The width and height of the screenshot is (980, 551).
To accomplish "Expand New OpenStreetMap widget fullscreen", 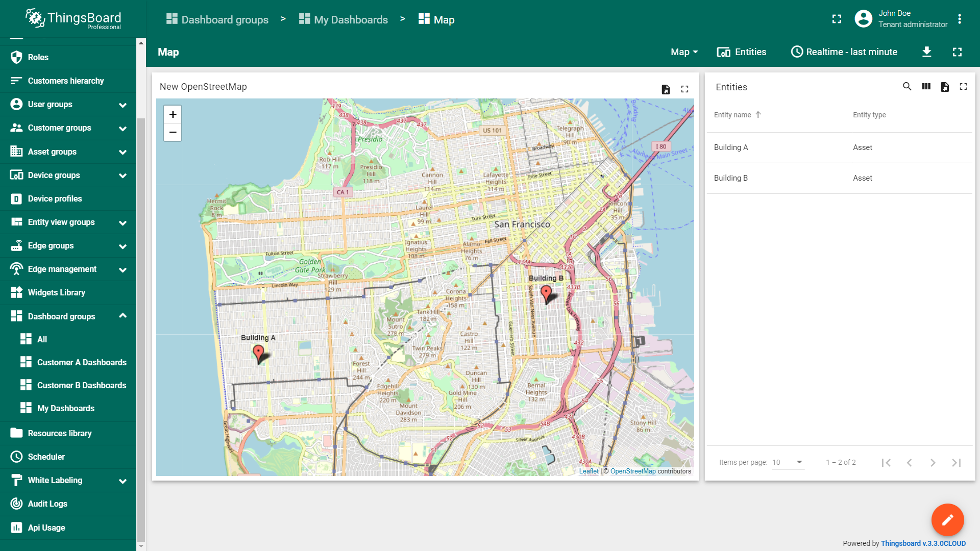I will pos(684,89).
